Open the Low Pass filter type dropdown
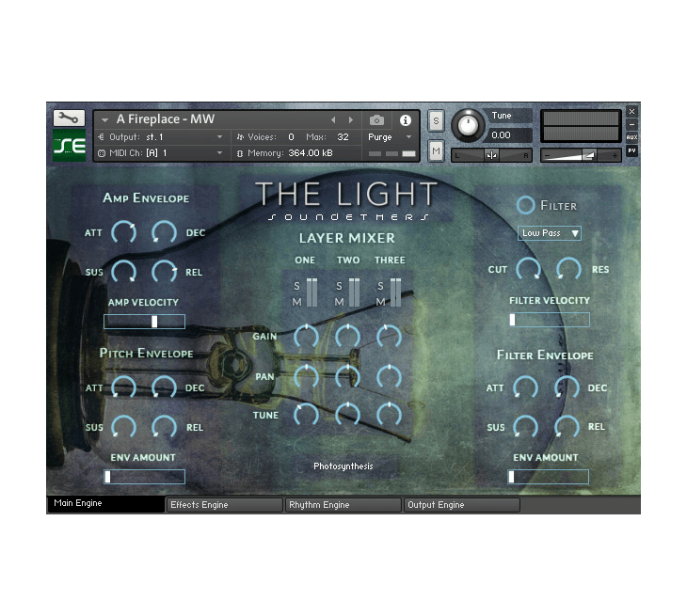The image size is (687, 616). (550, 233)
